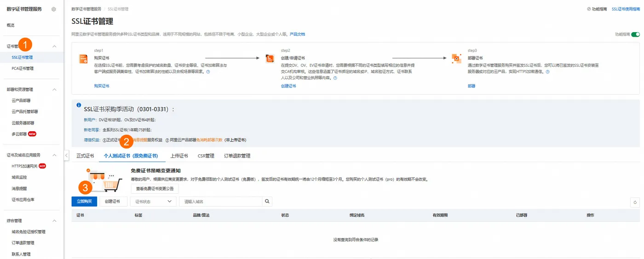This screenshot has height=259, width=644.
Task: Open the 订单退款管理 tab
Action: click(x=237, y=156)
